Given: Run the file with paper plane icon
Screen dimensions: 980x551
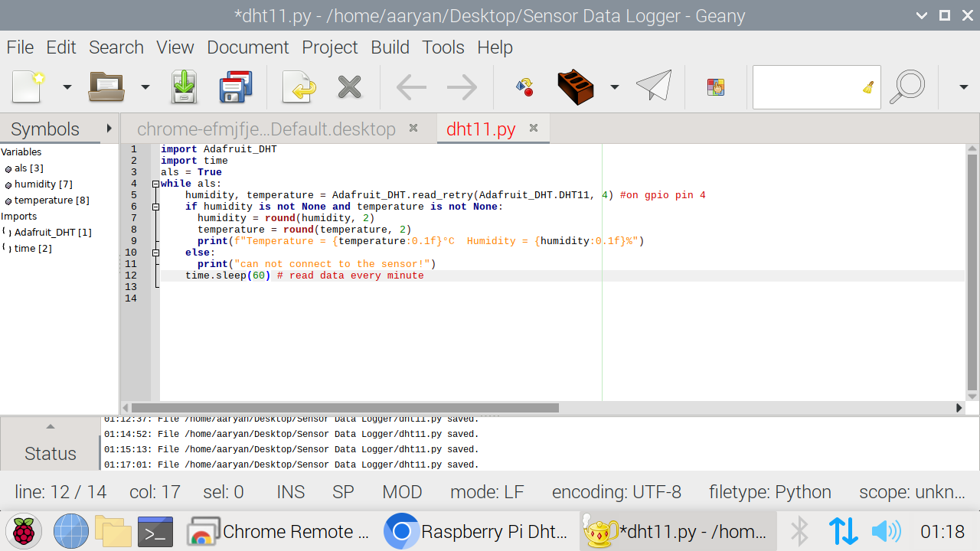Looking at the screenshot, I should click(x=654, y=86).
